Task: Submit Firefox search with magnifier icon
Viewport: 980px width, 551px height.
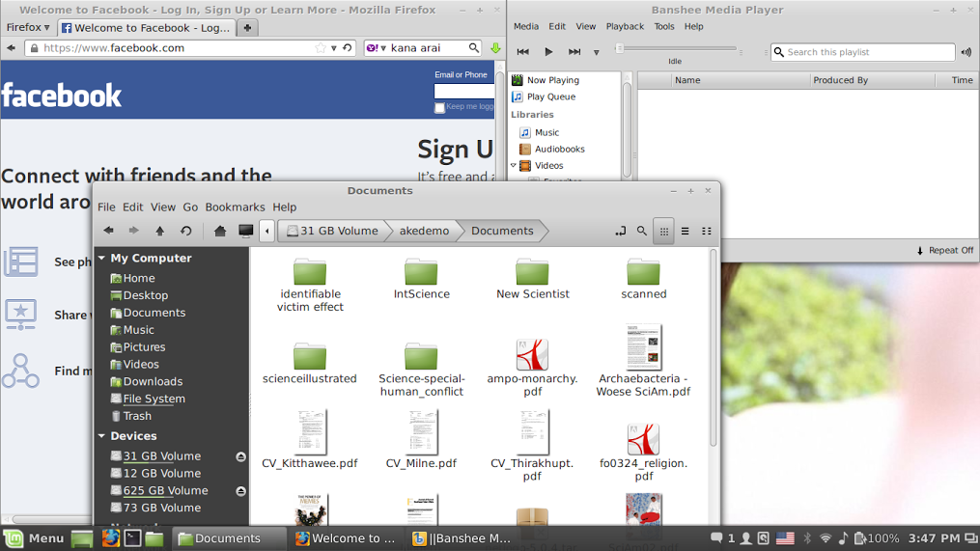Action: 474,47
